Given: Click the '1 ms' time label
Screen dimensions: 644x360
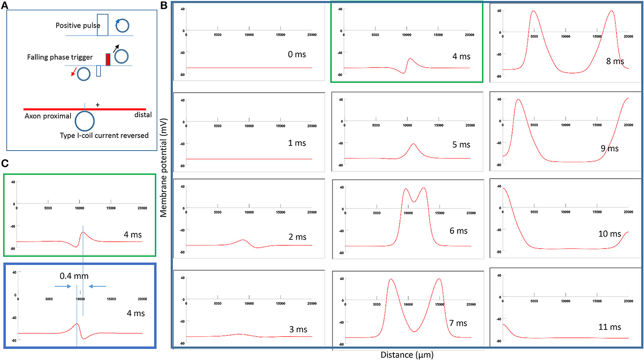Looking at the screenshot, I should click(x=297, y=143).
